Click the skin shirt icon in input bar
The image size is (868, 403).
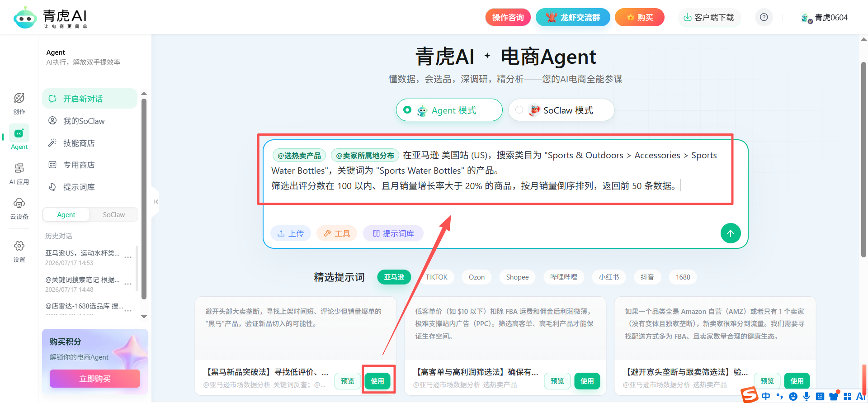point(834,396)
